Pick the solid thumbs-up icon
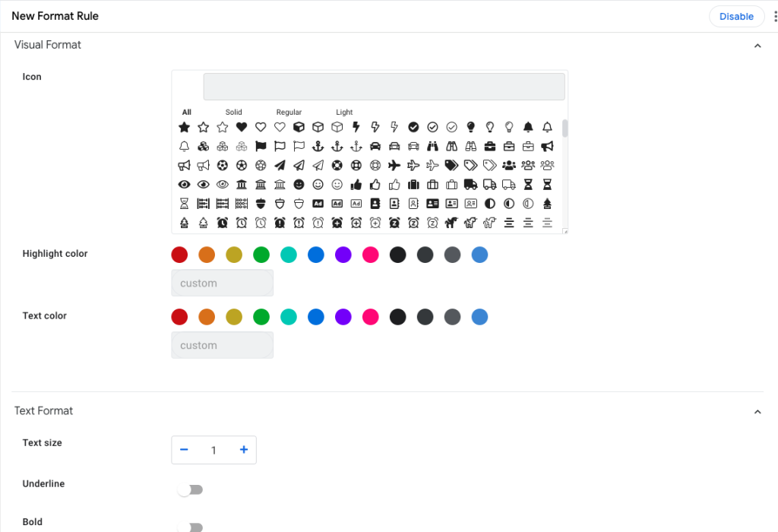778x532 pixels. [356, 184]
